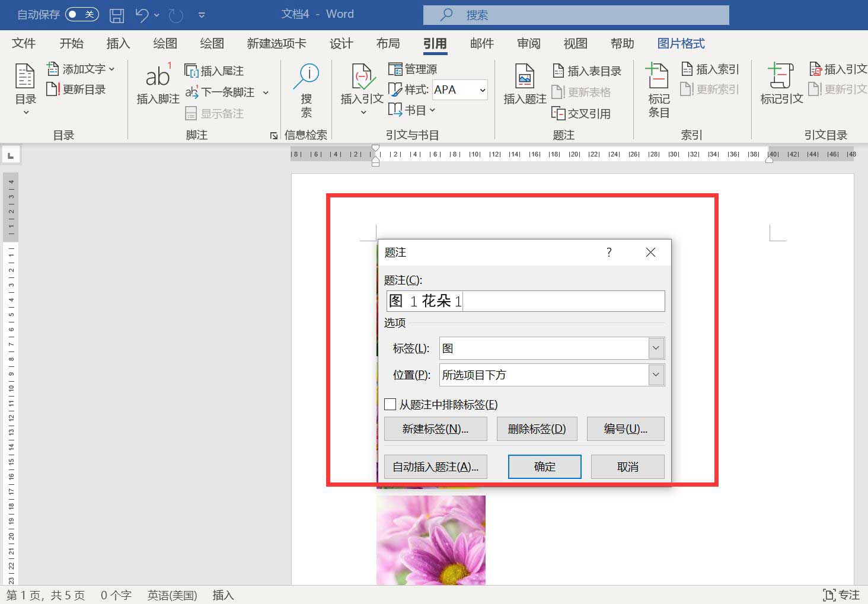Click the 删除标签 button

coord(537,429)
